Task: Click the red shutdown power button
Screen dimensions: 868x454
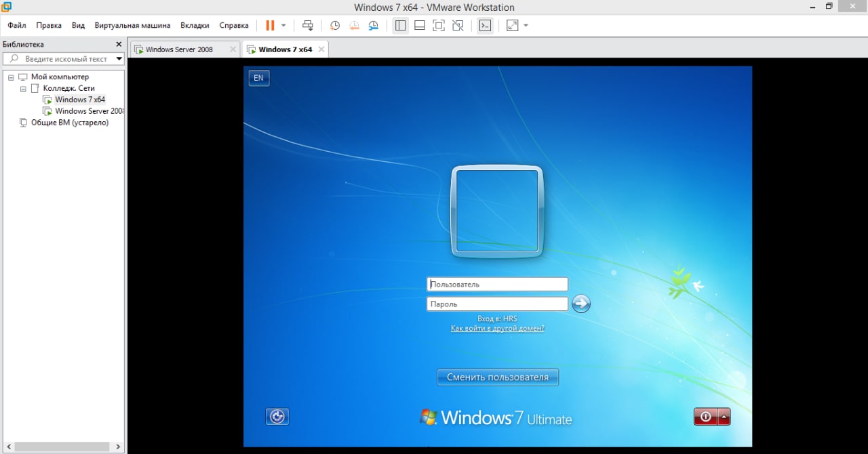Action: [x=705, y=417]
